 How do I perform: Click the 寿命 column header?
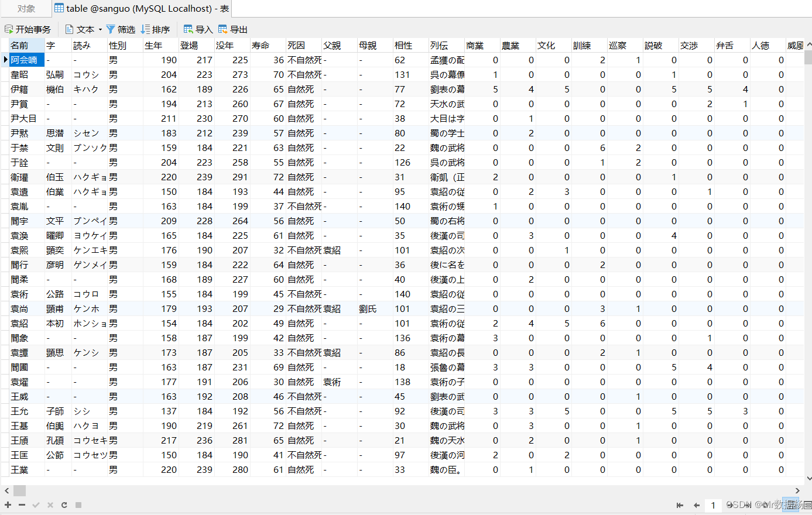[x=268, y=45]
